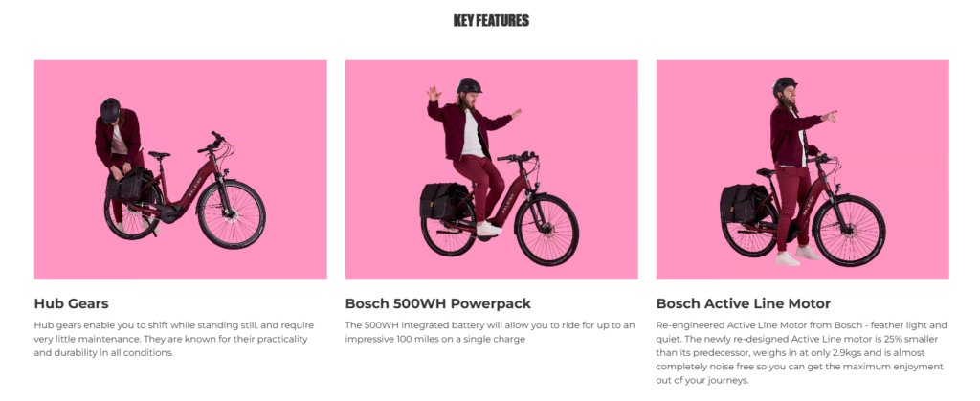Screen dimensions: 980x401
Task: Select the Hub Gears heading
Action: 71,304
